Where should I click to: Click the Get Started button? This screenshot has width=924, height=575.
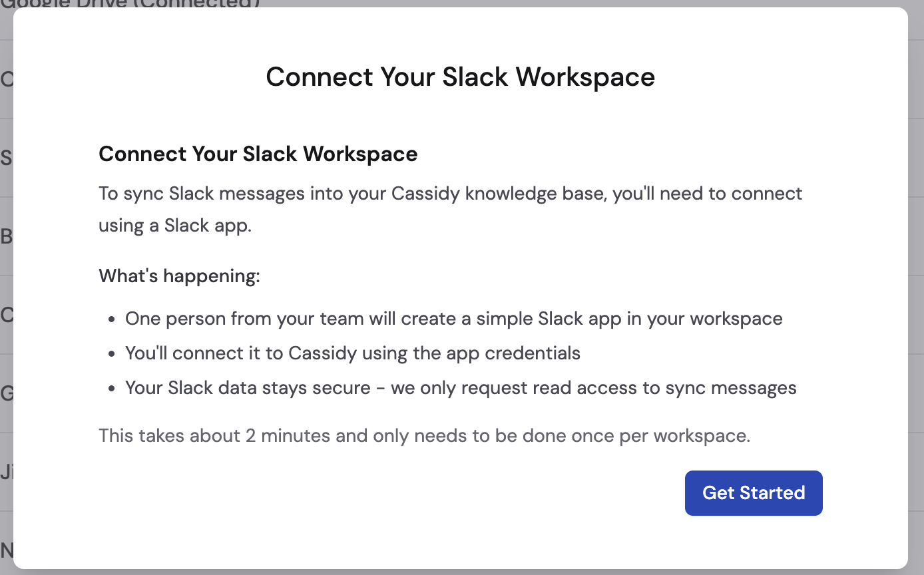click(753, 492)
